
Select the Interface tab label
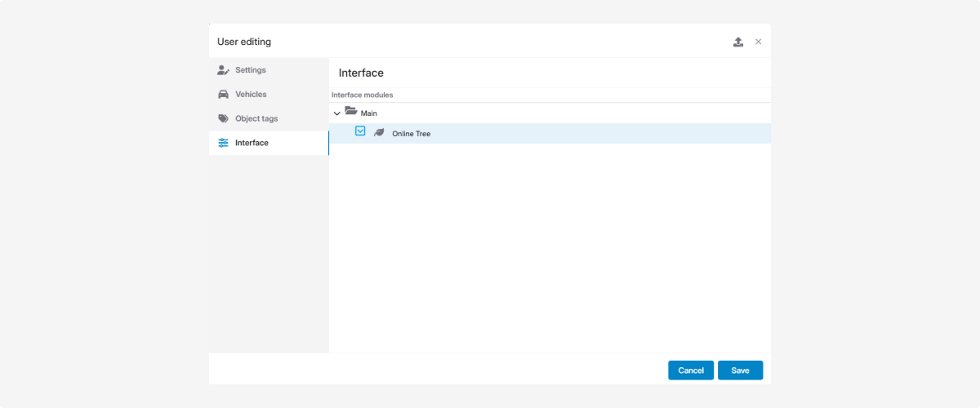(252, 143)
